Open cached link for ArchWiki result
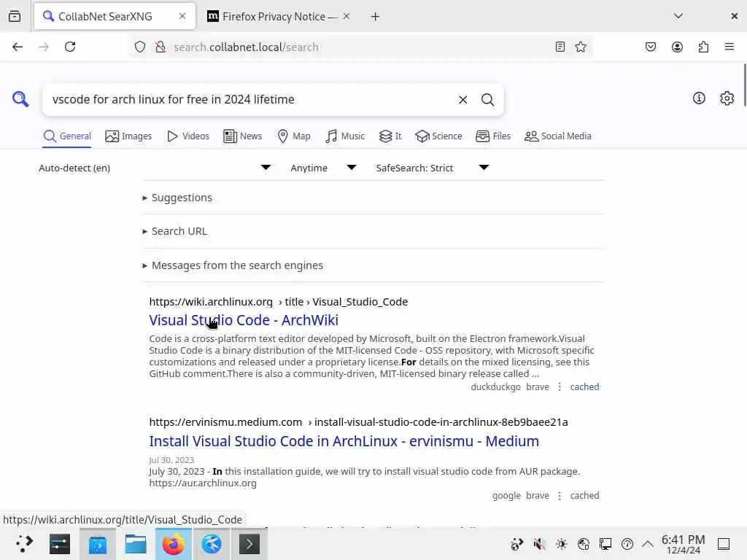The width and height of the screenshot is (747, 560). point(584,386)
